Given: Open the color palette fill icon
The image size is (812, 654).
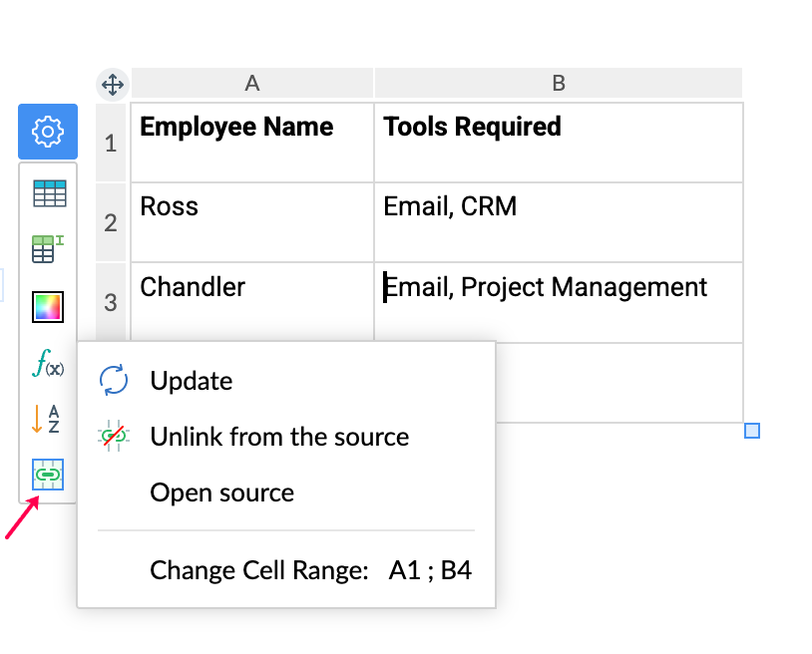Looking at the screenshot, I should point(48,307).
